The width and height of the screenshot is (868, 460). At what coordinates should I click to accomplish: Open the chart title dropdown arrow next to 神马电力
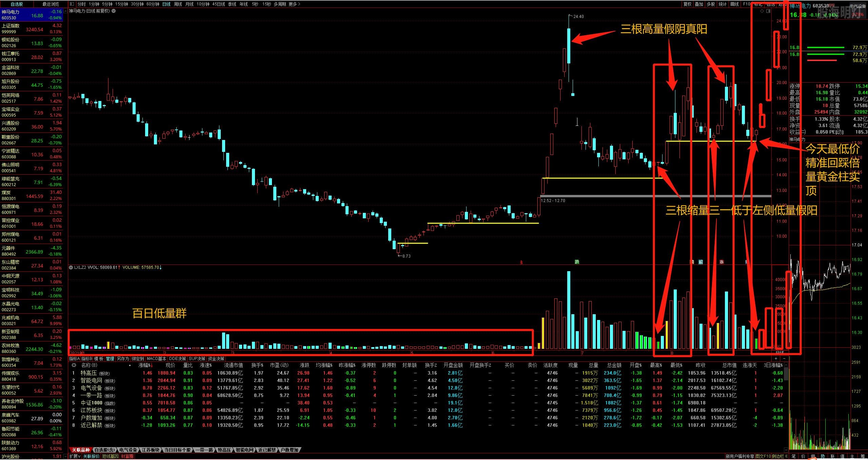tap(114, 11)
